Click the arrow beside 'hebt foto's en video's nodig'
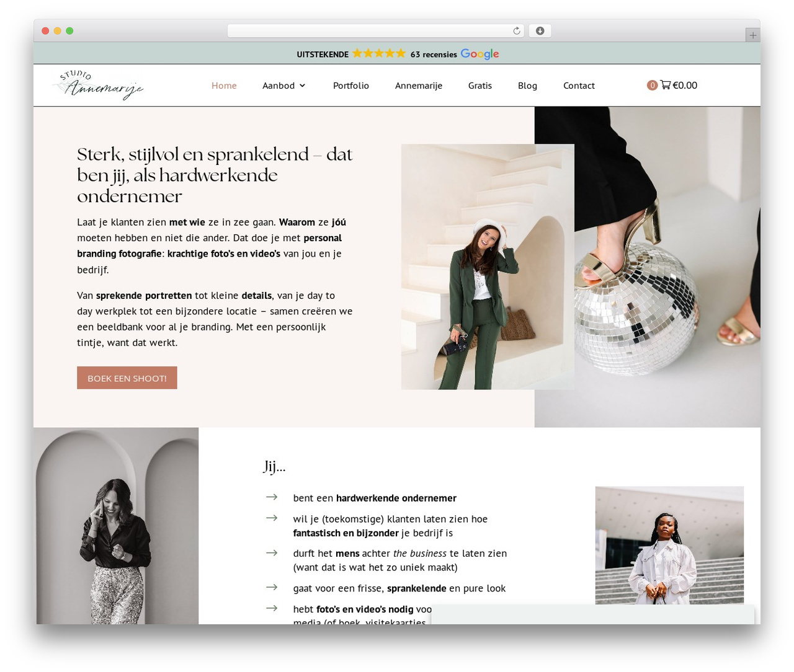 point(272,608)
